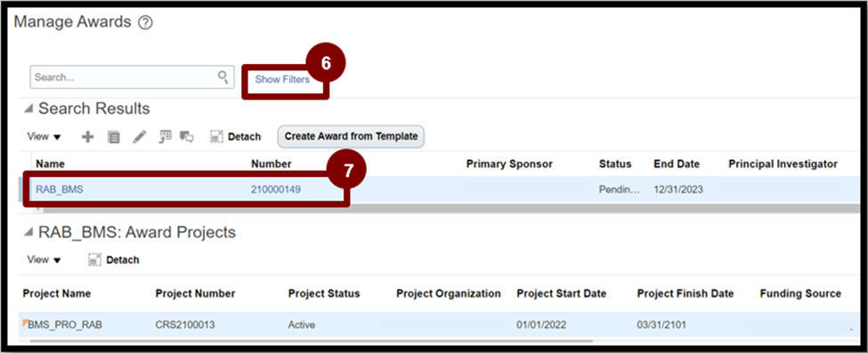This screenshot has width=868, height=353.
Task: Detach the Search Results table
Action: click(235, 136)
